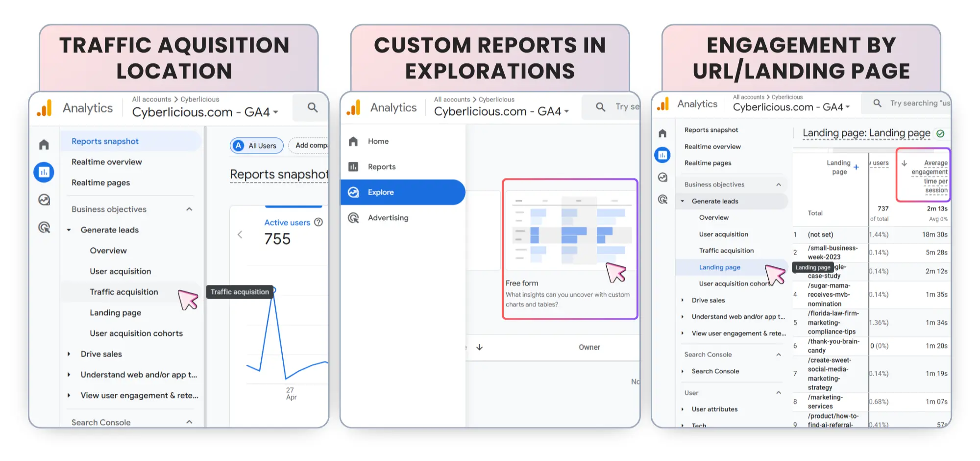Choose Explore in the middle menu
The height and width of the screenshot is (461, 980).
[403, 192]
